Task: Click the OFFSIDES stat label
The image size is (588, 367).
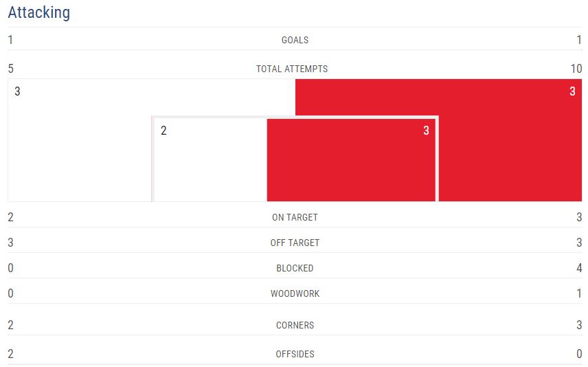Action: pyautogui.click(x=295, y=354)
